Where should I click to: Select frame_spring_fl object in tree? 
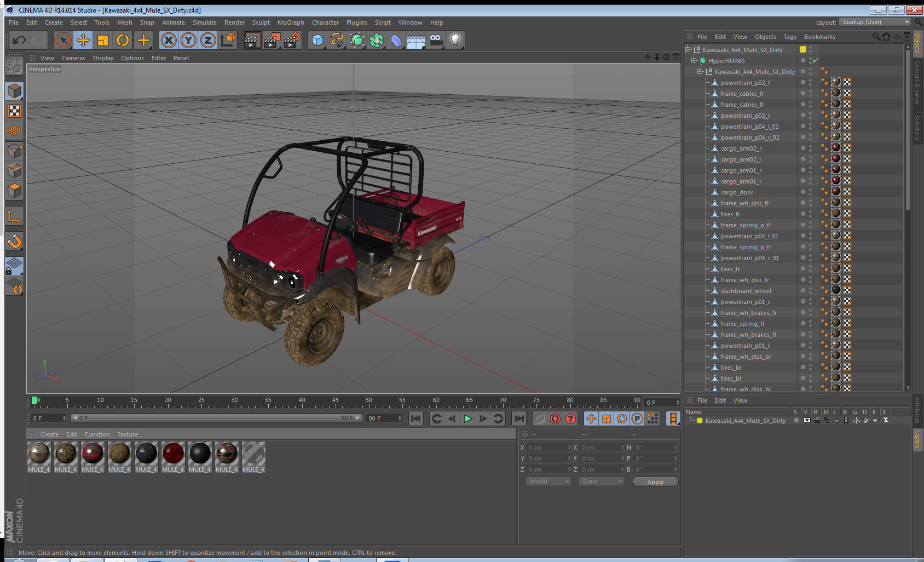tap(742, 324)
